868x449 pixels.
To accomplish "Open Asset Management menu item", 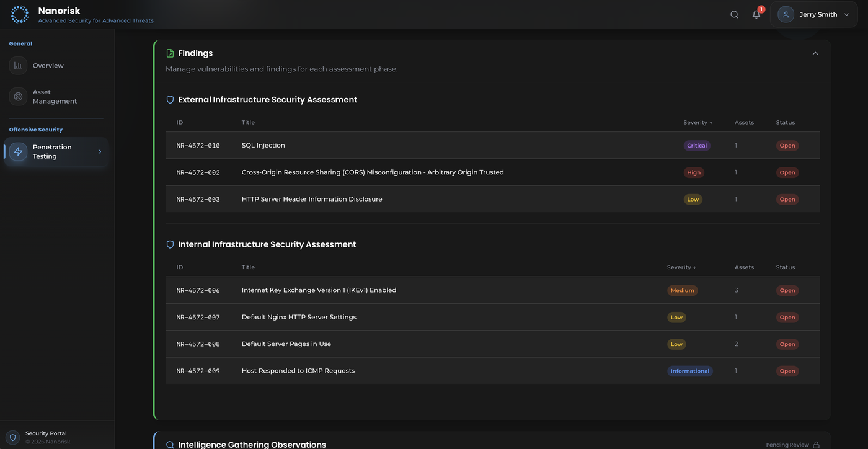I will click(55, 97).
